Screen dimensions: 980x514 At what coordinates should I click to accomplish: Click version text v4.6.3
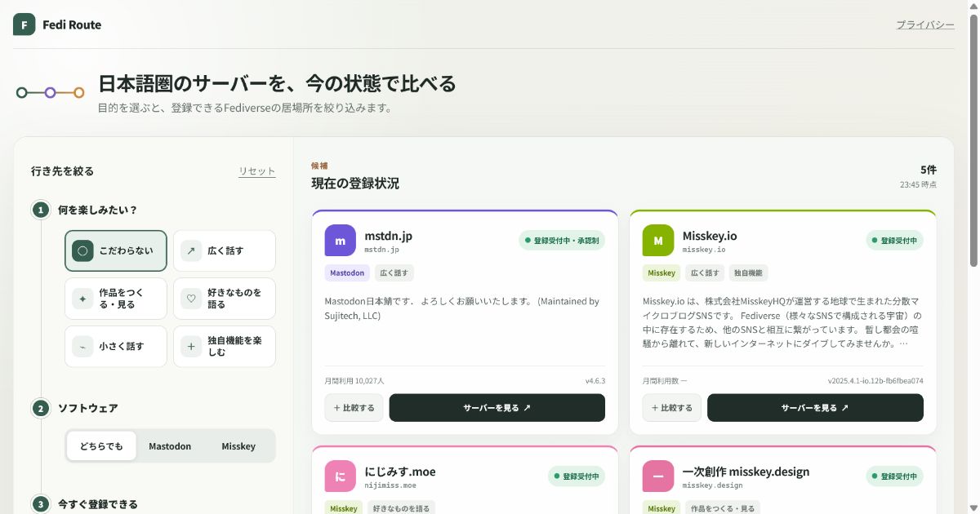coord(595,381)
